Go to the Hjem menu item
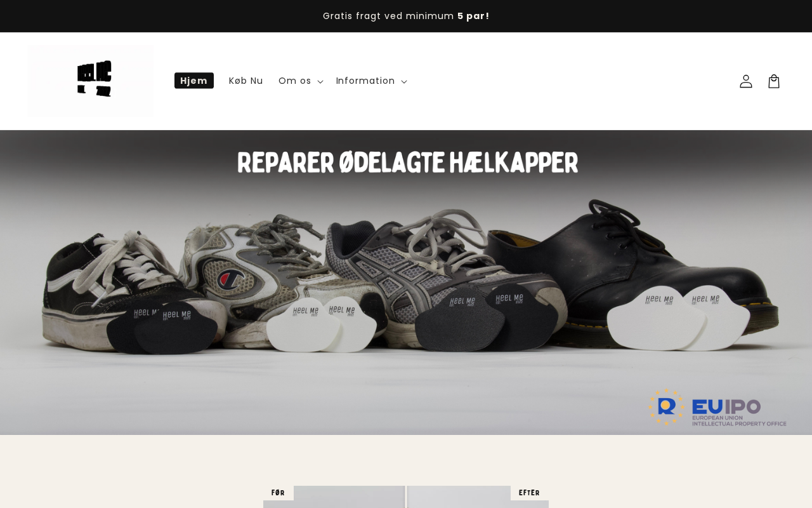 pyautogui.click(x=194, y=81)
